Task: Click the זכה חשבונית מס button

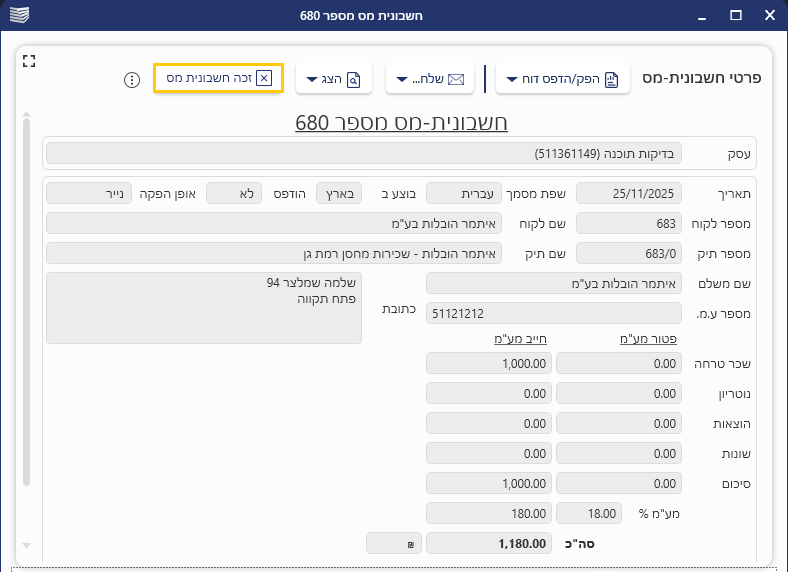Action: pos(219,78)
